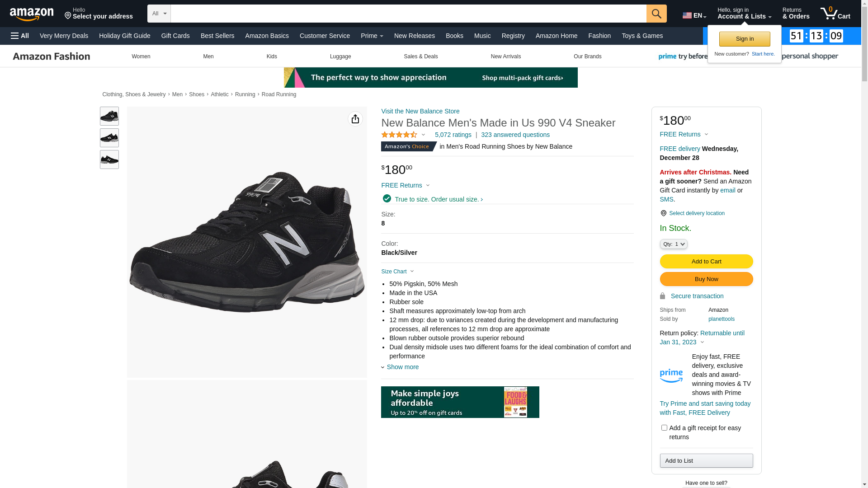868x488 pixels.
Task: Open the 5,072 ratings link
Action: pos(453,135)
